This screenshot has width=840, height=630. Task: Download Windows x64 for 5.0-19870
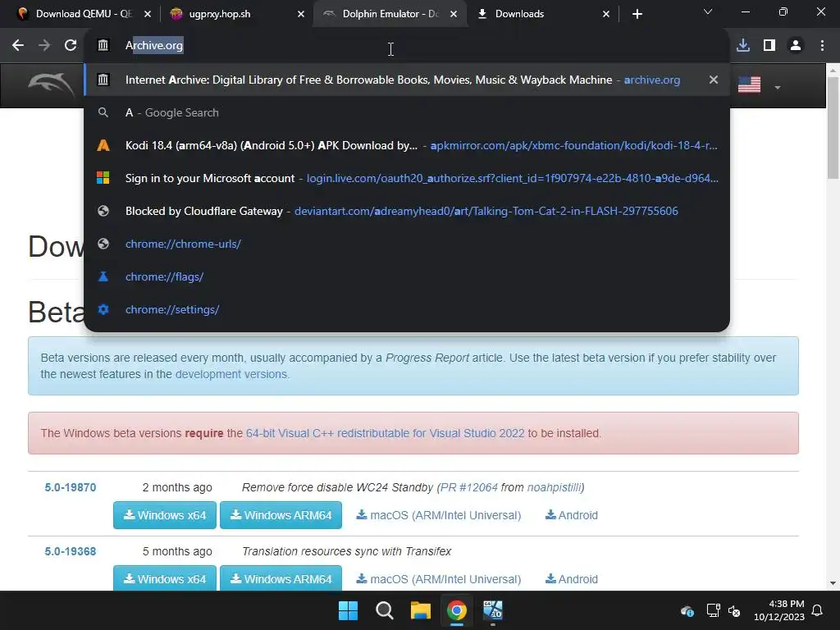[164, 515]
